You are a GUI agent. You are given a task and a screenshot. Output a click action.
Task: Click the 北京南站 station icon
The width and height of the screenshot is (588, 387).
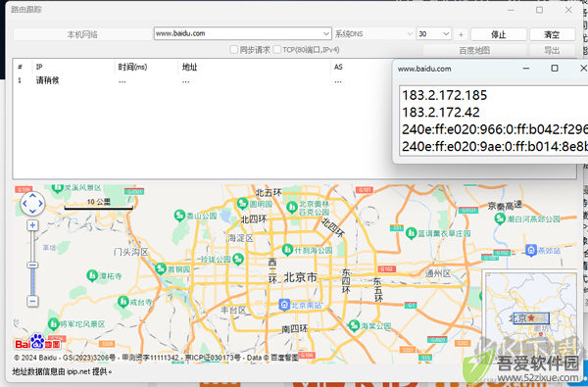tap(284, 305)
